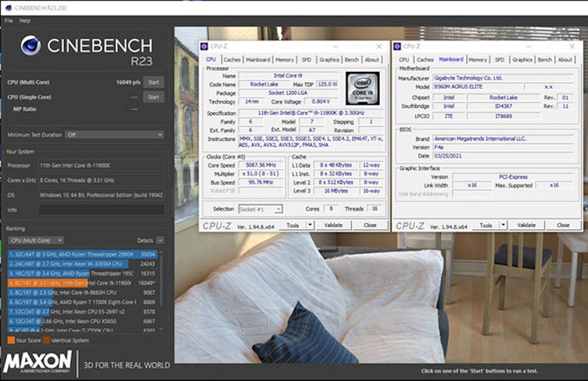
Task: Click Close button in right CPU-Z window
Action: click(x=563, y=225)
